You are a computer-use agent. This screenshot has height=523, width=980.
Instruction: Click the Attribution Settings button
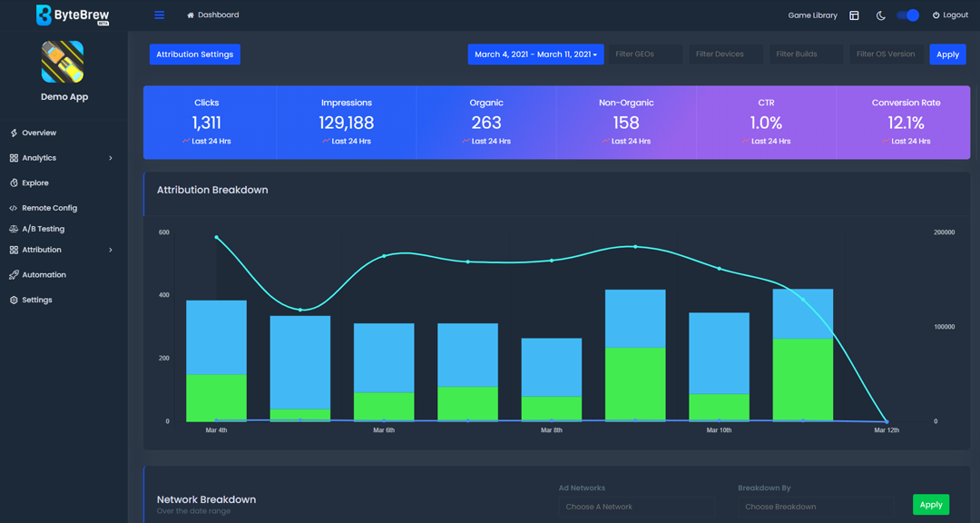click(194, 54)
